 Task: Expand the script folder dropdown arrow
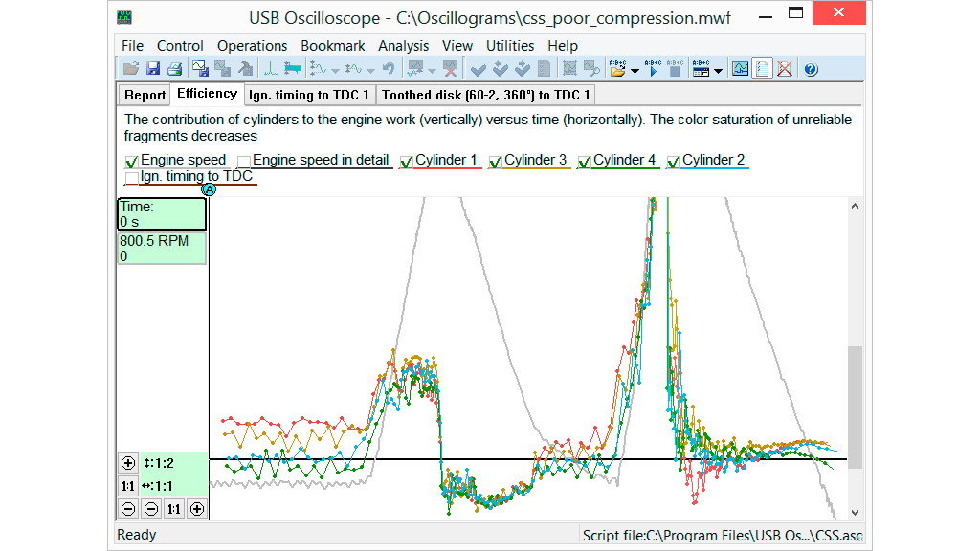pos(635,71)
